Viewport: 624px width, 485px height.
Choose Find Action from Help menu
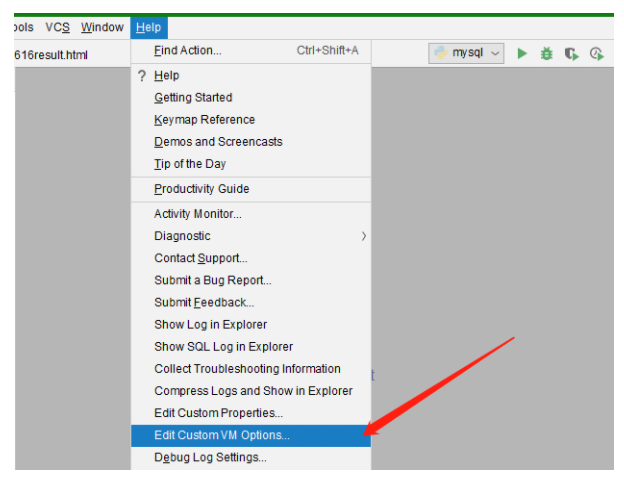[188, 50]
